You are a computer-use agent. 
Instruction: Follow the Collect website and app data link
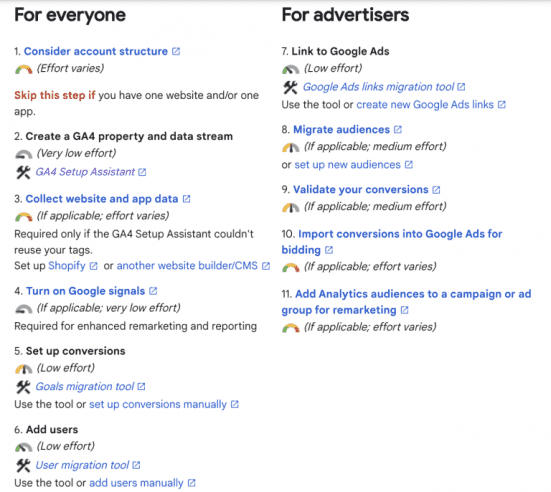102,199
